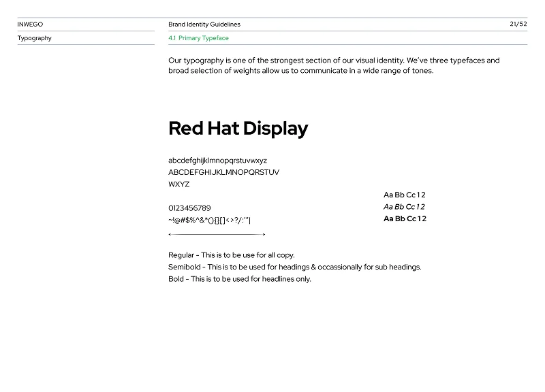Click the Red Hat Display title

[x=238, y=129]
